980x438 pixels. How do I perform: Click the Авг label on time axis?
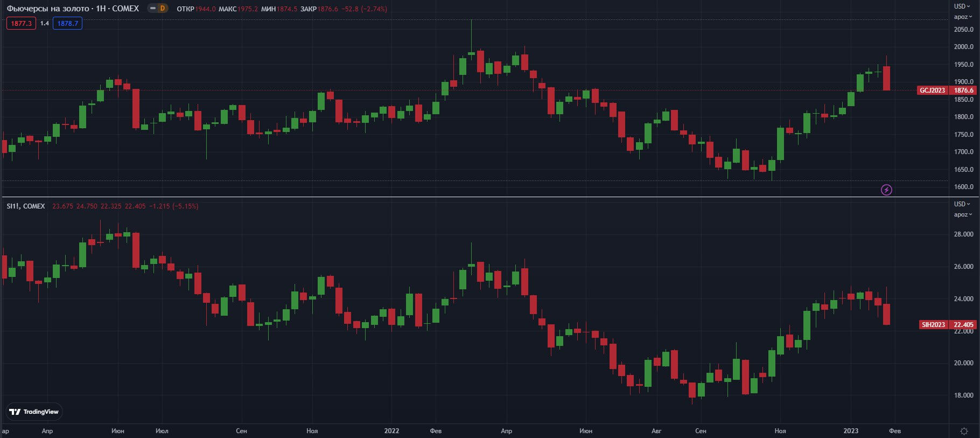pyautogui.click(x=656, y=431)
